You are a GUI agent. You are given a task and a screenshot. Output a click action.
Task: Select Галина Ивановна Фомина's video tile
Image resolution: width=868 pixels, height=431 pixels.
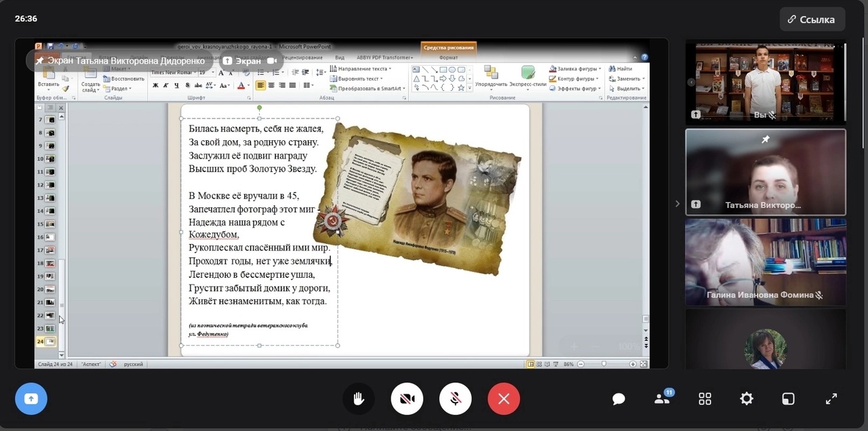click(x=766, y=262)
